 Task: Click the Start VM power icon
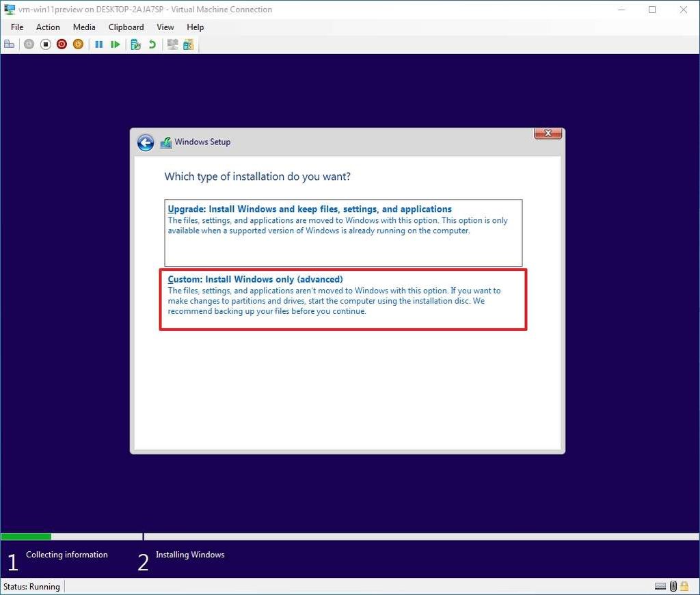pos(29,44)
